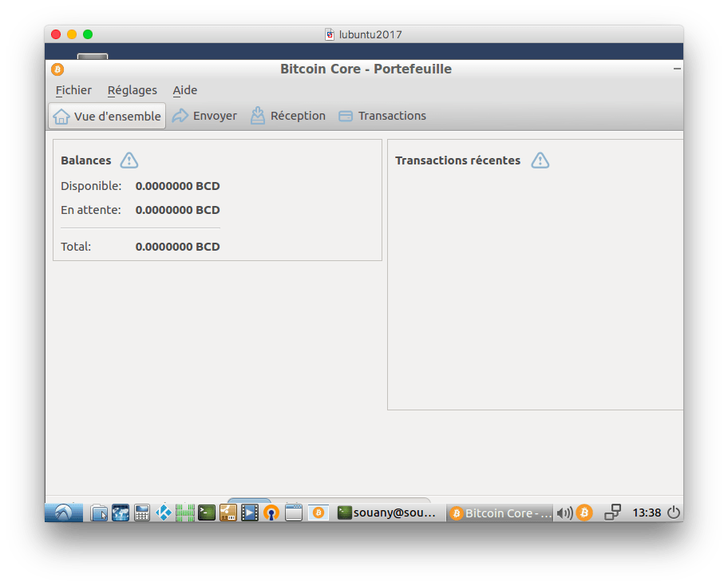728x586 pixels.
Task: Launch the file manager from the taskbar
Action: (x=99, y=513)
